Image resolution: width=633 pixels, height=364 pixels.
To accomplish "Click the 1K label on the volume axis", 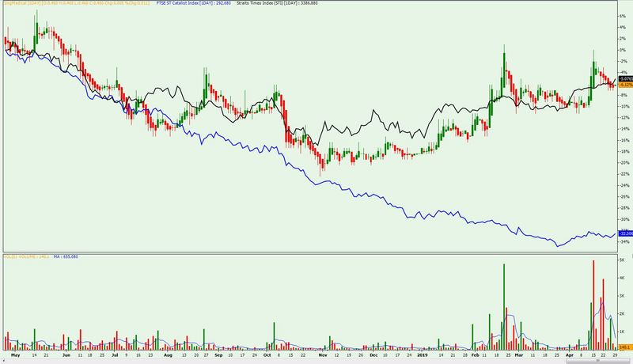I will tap(622, 332).
